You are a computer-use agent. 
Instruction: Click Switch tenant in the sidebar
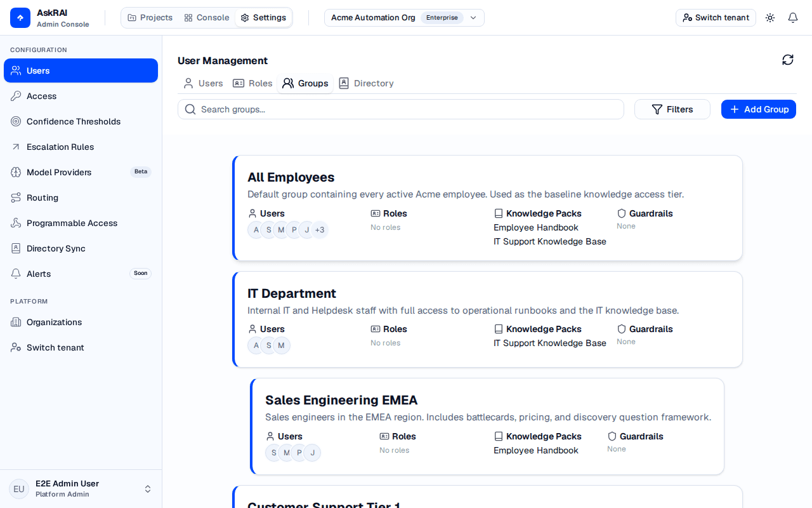pos(81,347)
